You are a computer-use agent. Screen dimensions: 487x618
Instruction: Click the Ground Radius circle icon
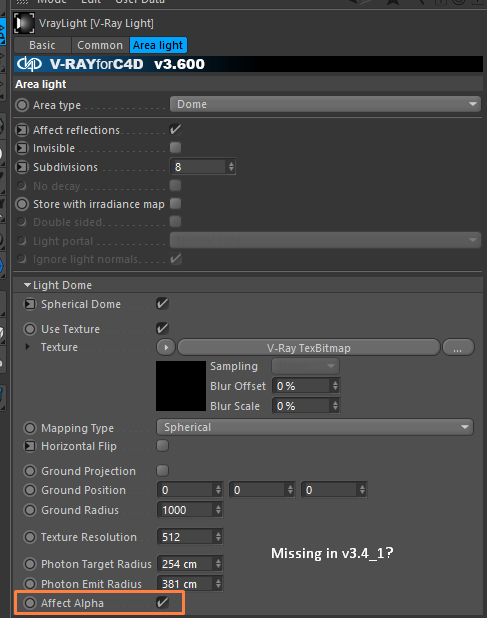[x=30, y=510]
